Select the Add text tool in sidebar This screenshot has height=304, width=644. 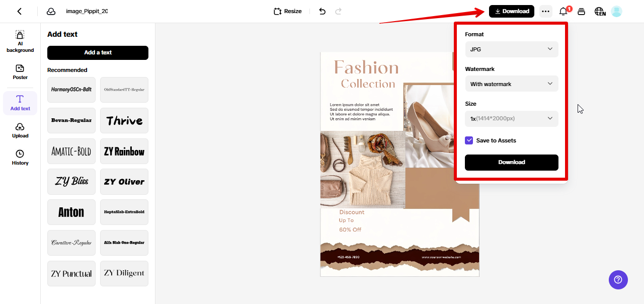(20, 103)
